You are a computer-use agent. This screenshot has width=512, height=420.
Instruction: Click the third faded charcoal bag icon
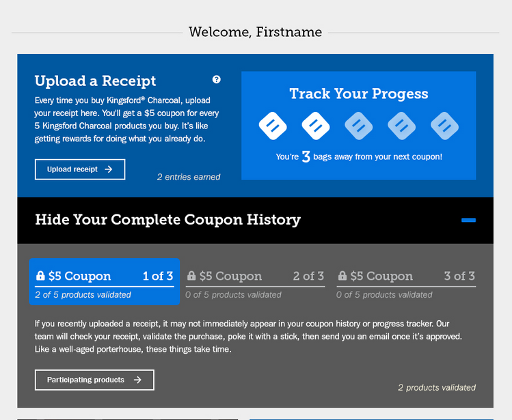coord(358,126)
